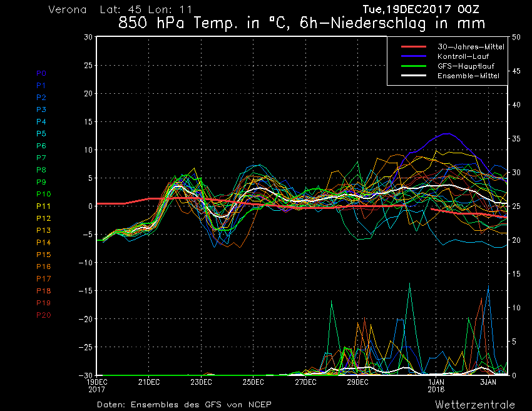Click the 40 precipitation axis value
Screen dimensions: 532x411
point(516,105)
